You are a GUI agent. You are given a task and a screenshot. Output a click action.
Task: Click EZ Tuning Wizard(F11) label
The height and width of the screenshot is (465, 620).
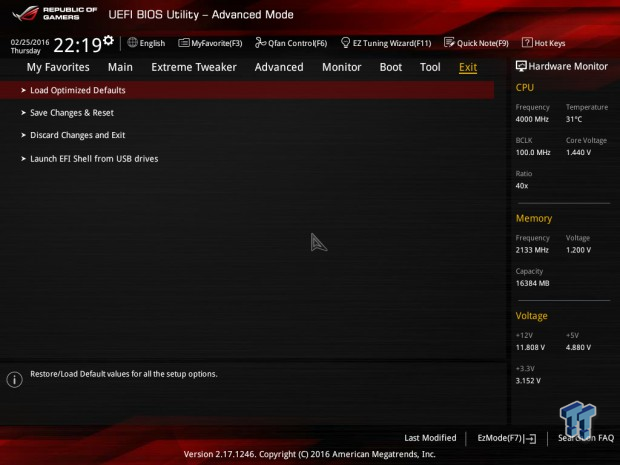[x=392, y=43]
